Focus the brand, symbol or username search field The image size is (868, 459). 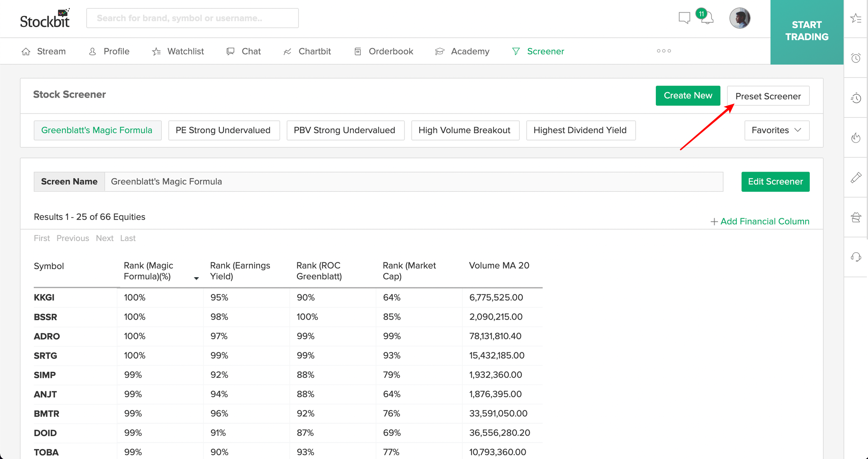192,18
